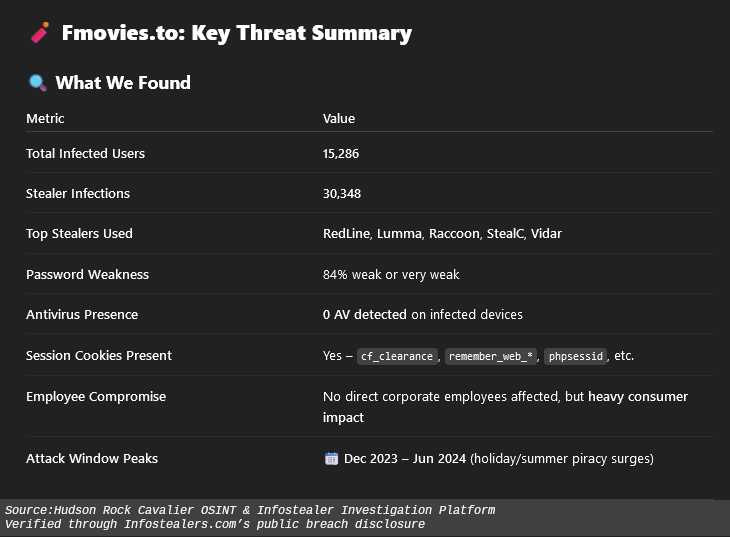Click the magnifying glass icon by What We Found
Viewport: 730px width, 537px height.
click(x=37, y=83)
